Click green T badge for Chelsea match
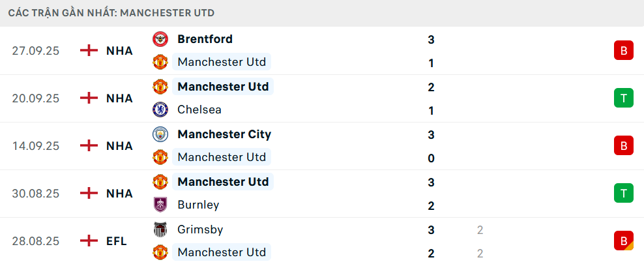644x264 pixels. tap(623, 98)
